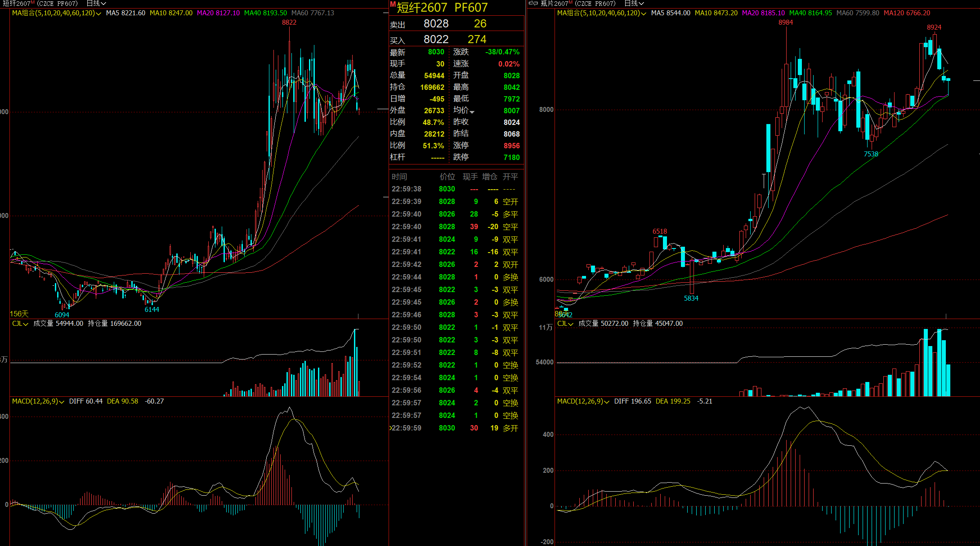Click the 价位 column header in tick table
Image resolution: width=980 pixels, height=546 pixels.
[447, 177]
